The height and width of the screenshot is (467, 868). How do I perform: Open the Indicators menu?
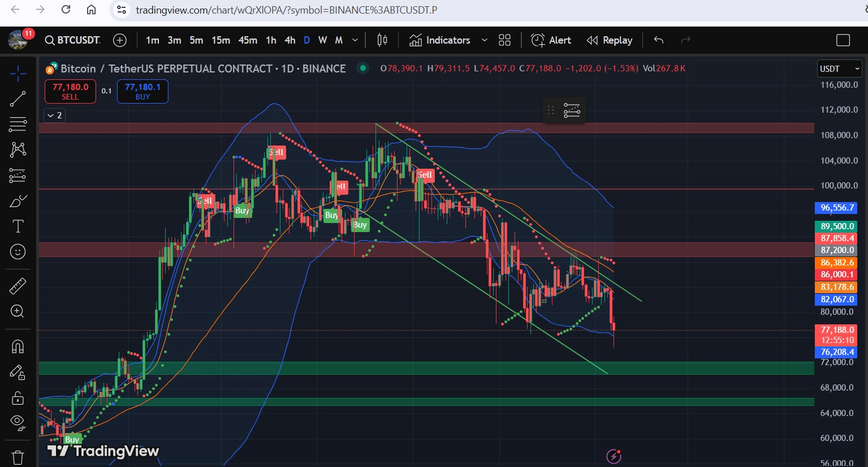(x=440, y=40)
